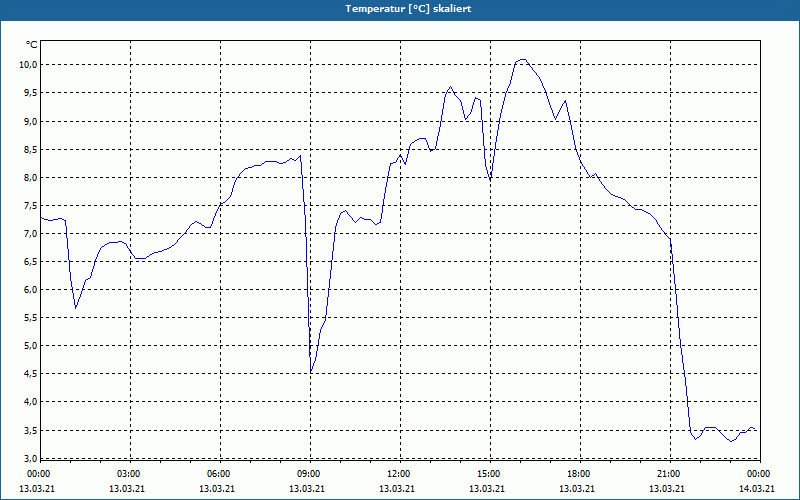Click the 9,5 y-axis label

[x=30, y=93]
